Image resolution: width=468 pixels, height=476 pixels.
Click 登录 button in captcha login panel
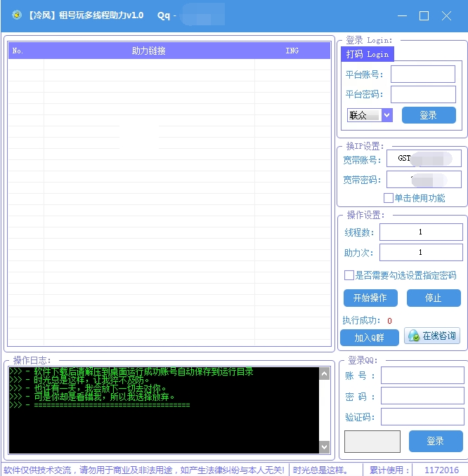429,115
